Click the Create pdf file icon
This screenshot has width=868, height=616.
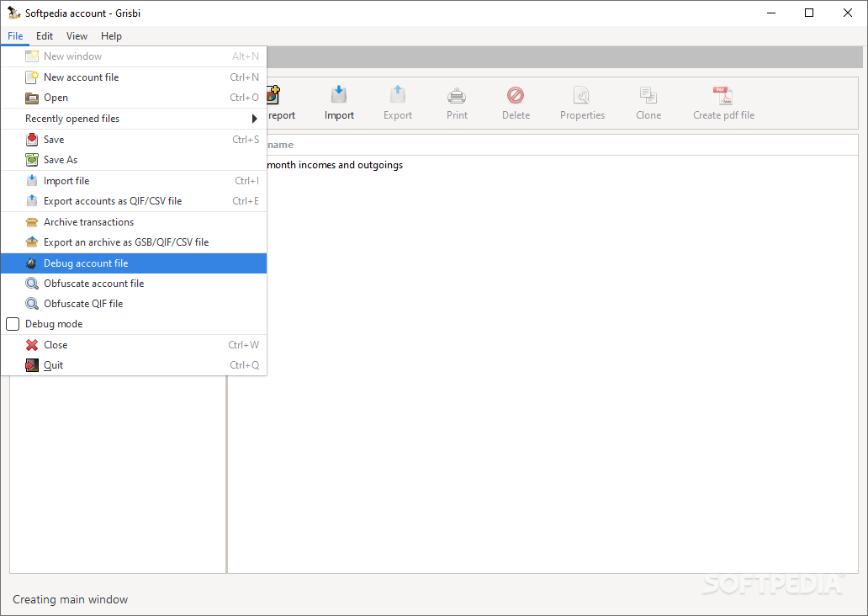(x=723, y=95)
